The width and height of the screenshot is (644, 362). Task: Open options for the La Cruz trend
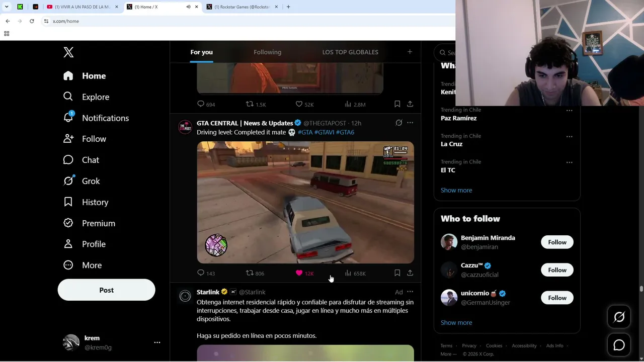point(569,136)
